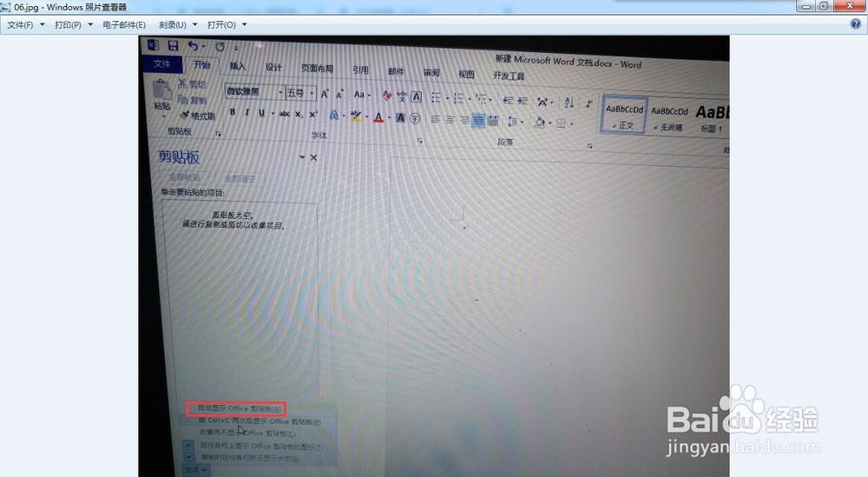Click the Decrease Indent icon

click(x=507, y=100)
